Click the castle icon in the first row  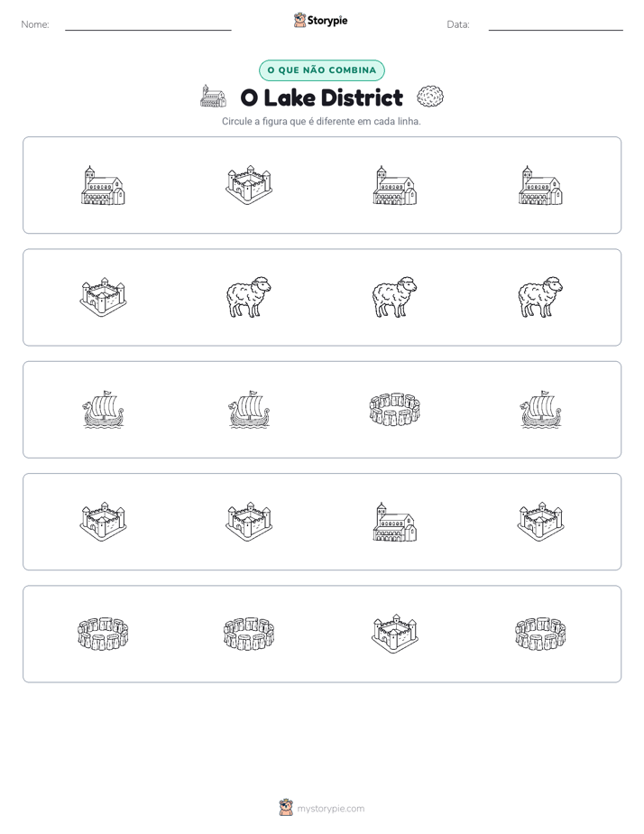(x=249, y=185)
